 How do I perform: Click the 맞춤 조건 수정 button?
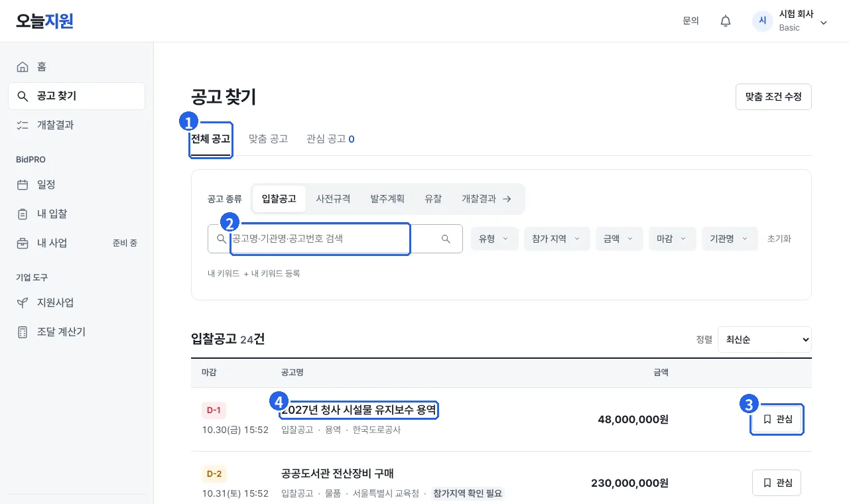pyautogui.click(x=773, y=97)
